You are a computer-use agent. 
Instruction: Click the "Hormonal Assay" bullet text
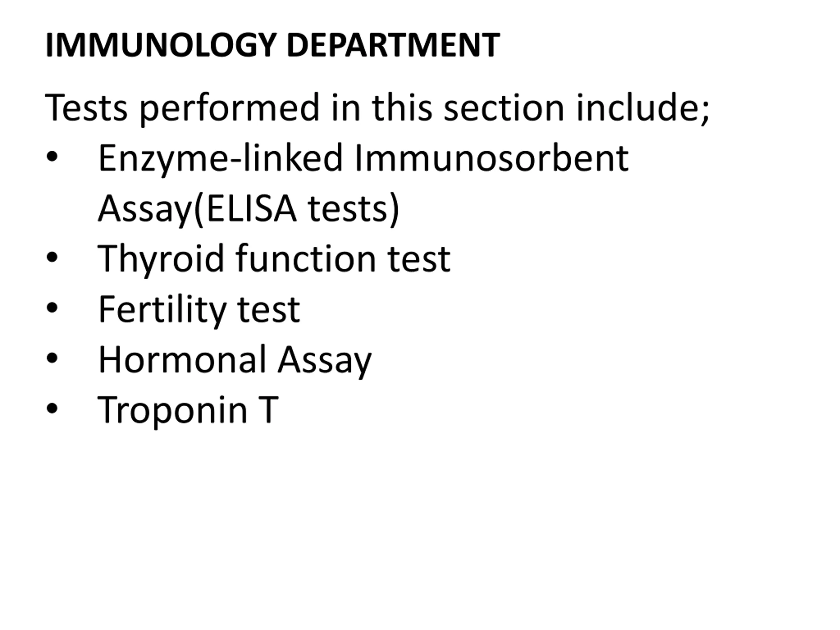pyautogui.click(x=235, y=360)
